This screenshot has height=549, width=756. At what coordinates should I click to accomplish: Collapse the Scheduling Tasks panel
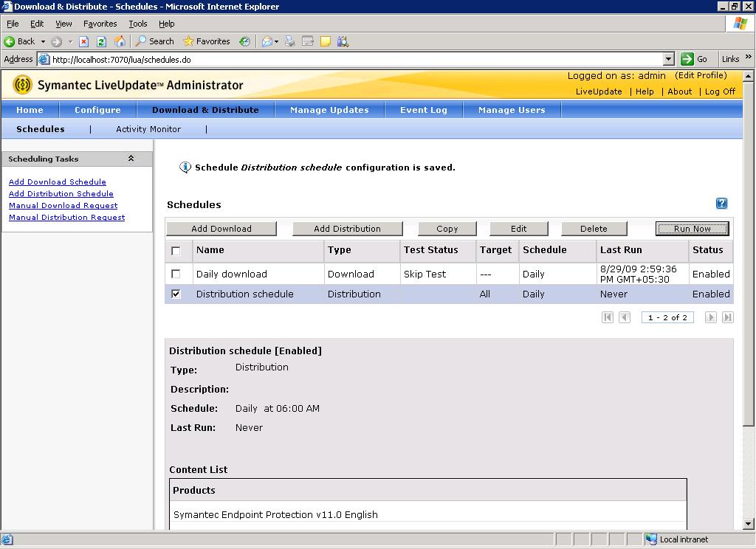pyautogui.click(x=131, y=158)
